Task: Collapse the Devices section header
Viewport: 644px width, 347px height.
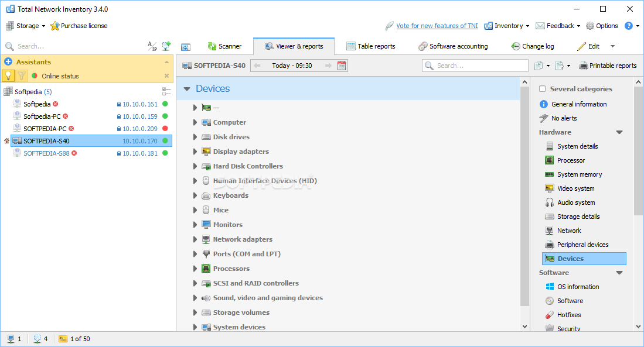Action: 187,88
